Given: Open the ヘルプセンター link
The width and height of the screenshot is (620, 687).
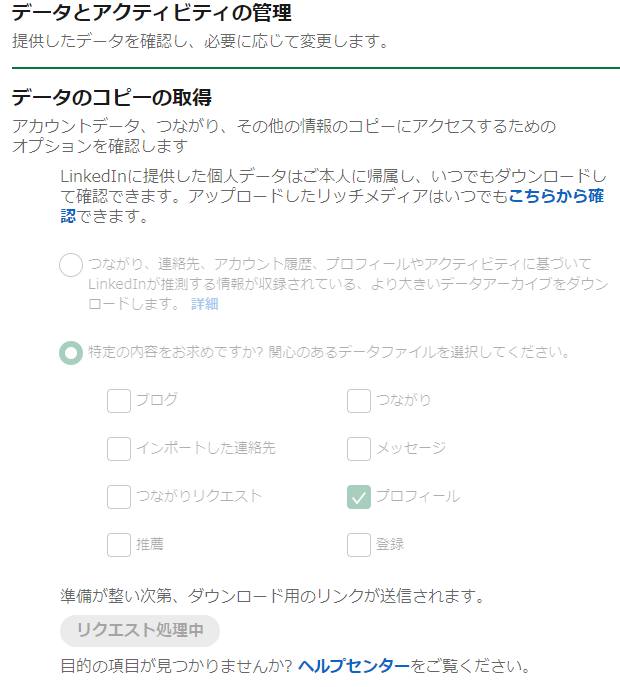Looking at the screenshot, I should pyautogui.click(x=354, y=666).
